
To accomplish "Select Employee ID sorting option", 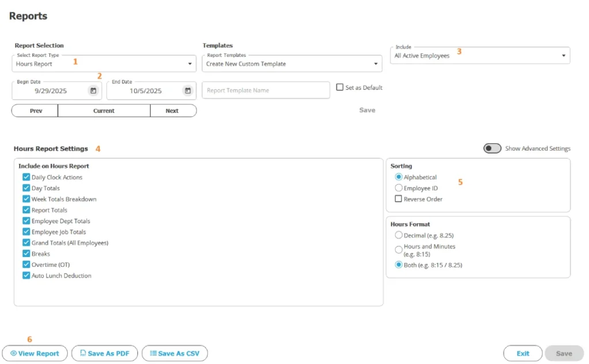I will click(x=399, y=188).
